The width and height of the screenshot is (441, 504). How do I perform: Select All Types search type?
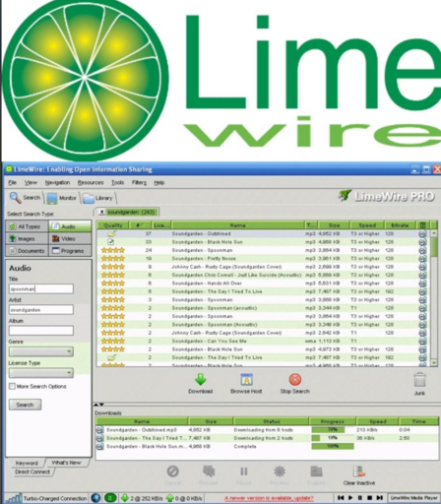click(x=27, y=226)
